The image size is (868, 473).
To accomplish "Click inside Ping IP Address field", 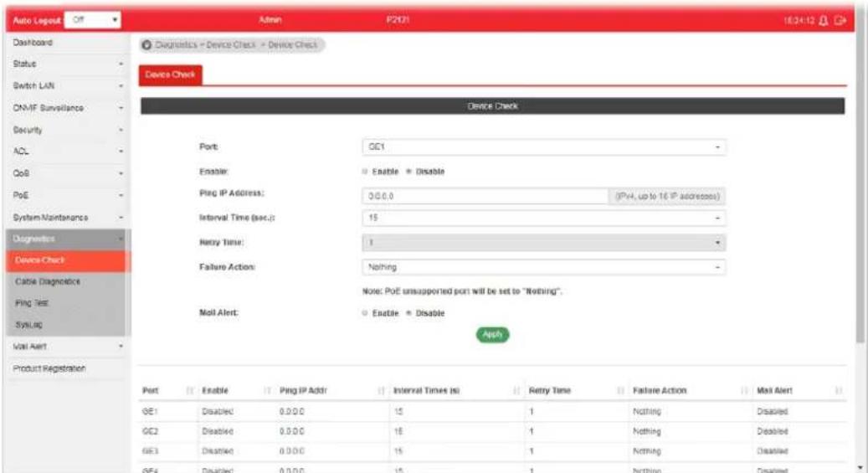I will pyautogui.click(x=485, y=196).
